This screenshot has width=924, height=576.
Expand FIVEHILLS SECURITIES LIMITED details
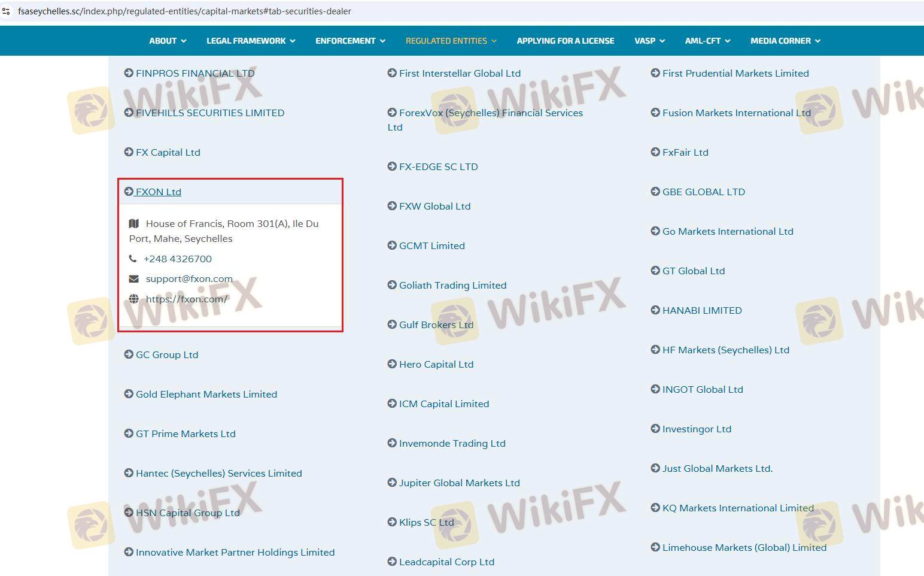[x=204, y=113]
